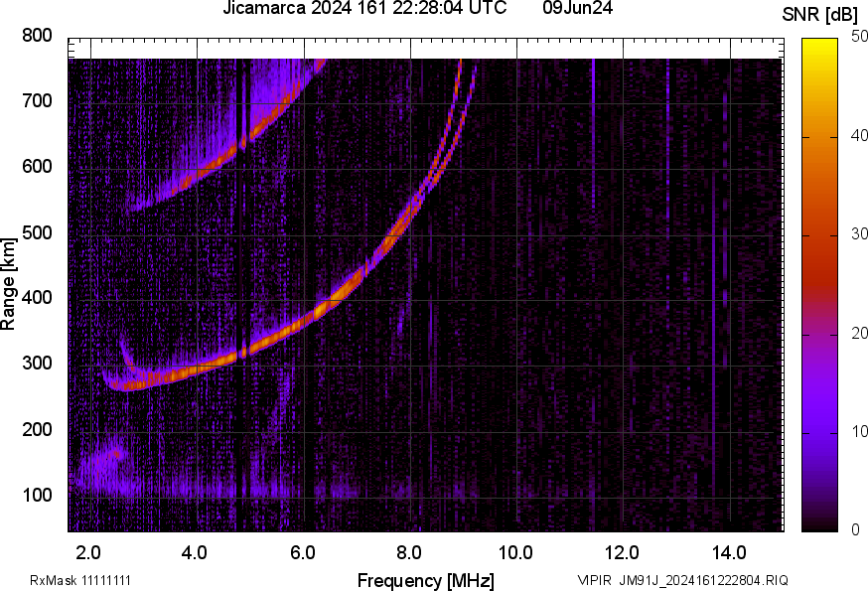Click frequency tick label 2.0
Screen dimensions: 868x591
(88, 553)
